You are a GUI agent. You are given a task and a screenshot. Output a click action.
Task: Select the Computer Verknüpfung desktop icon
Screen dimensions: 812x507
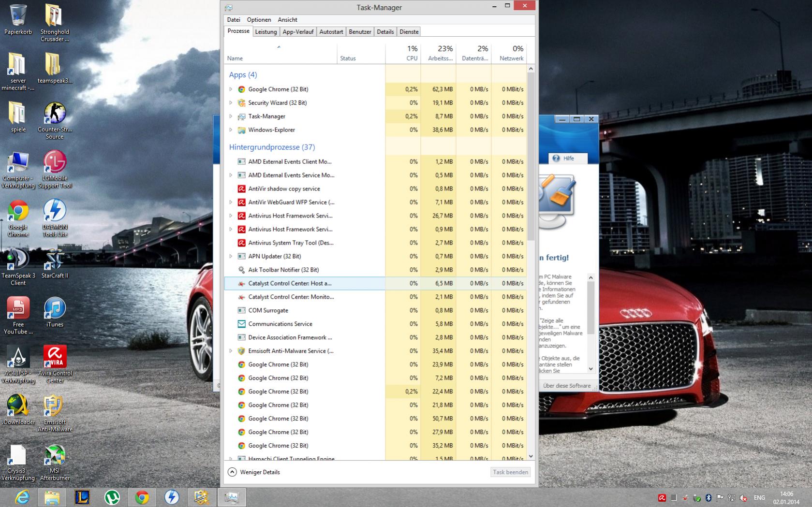[18, 169]
